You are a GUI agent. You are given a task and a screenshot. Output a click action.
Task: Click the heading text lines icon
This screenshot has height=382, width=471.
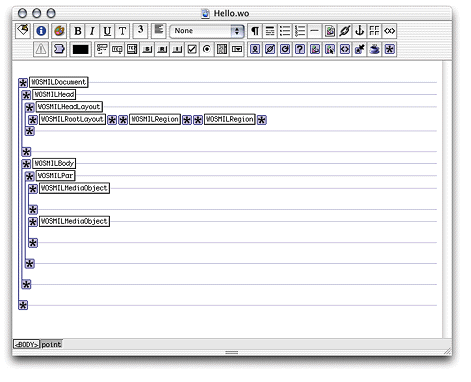click(x=270, y=31)
